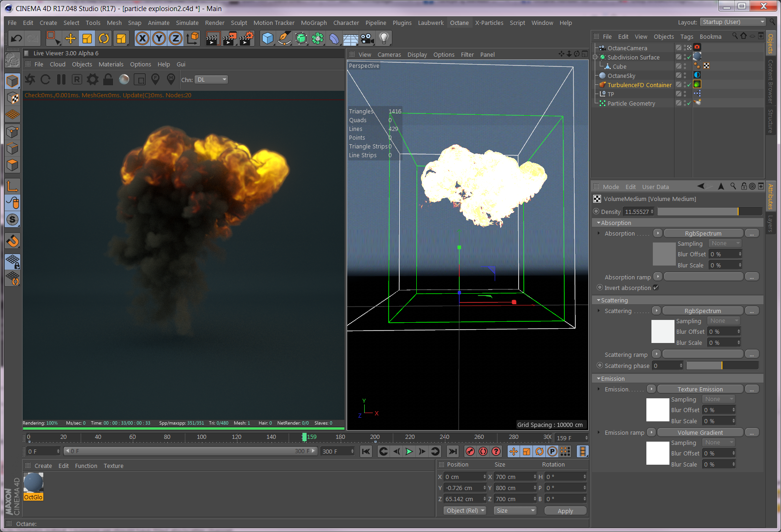Toggle the Live Viewer render lock
Image resolution: width=781 pixels, height=532 pixels.
point(108,80)
